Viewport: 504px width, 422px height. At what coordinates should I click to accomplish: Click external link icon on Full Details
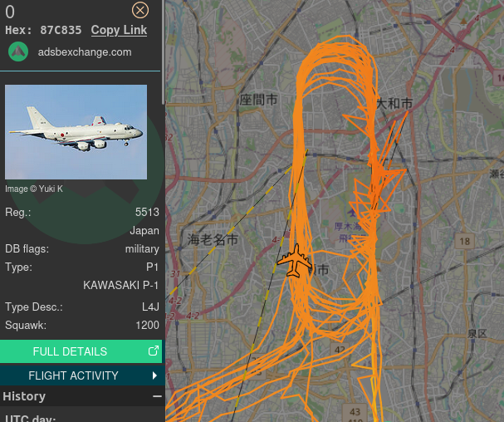154,351
